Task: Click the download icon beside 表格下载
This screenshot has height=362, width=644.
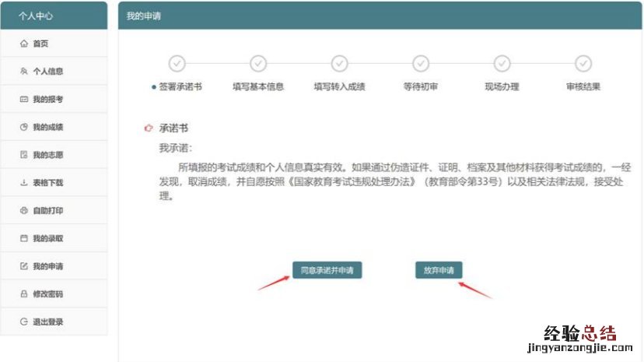Action: click(x=24, y=182)
